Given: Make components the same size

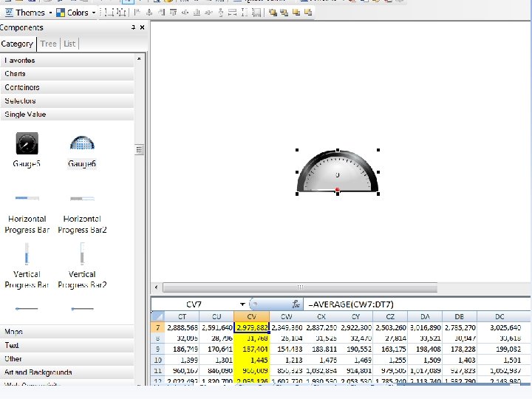Looking at the screenshot, I should click(256, 13).
